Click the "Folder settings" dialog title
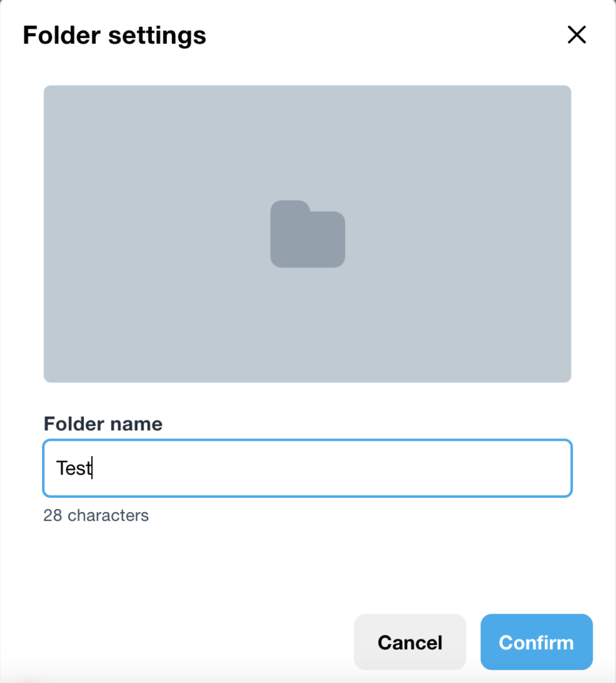The width and height of the screenshot is (616, 683). 115,36
